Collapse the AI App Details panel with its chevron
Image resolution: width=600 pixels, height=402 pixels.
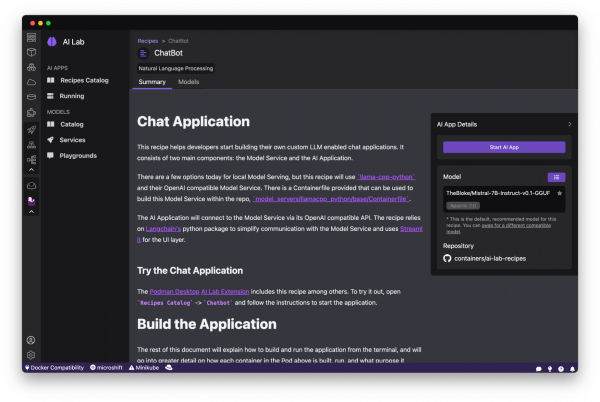569,124
